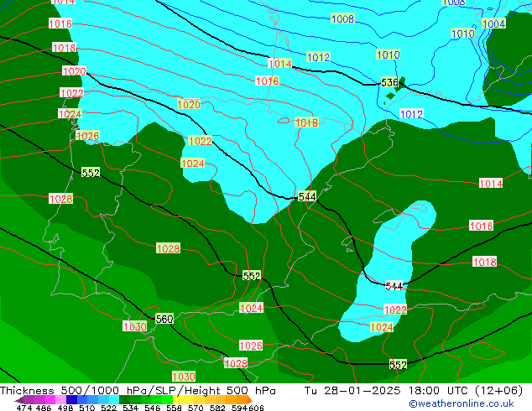Image resolution: width=532 pixels, height=411 pixels.
Task: Click the 536 height contour label
Action: pos(389,82)
